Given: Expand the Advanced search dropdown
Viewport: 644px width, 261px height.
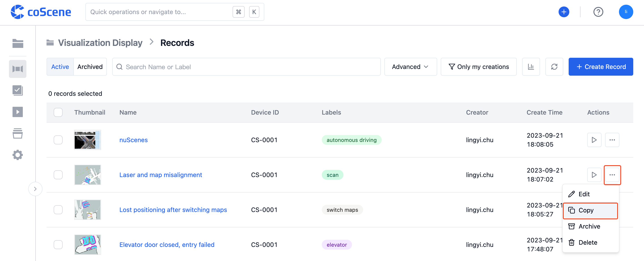Looking at the screenshot, I should click(x=409, y=66).
